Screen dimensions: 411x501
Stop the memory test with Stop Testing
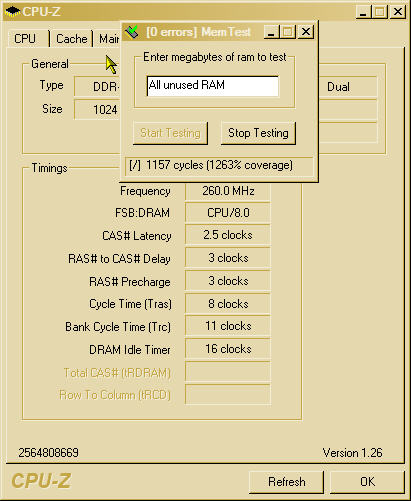coord(258,133)
